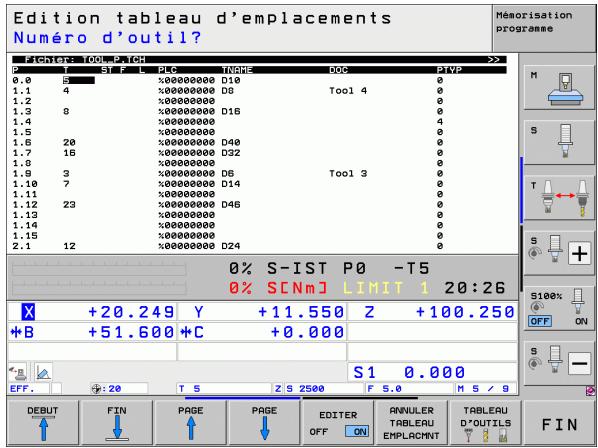Click the S1 0.000 spindle display
The image size is (598, 448).
[x=432, y=372]
